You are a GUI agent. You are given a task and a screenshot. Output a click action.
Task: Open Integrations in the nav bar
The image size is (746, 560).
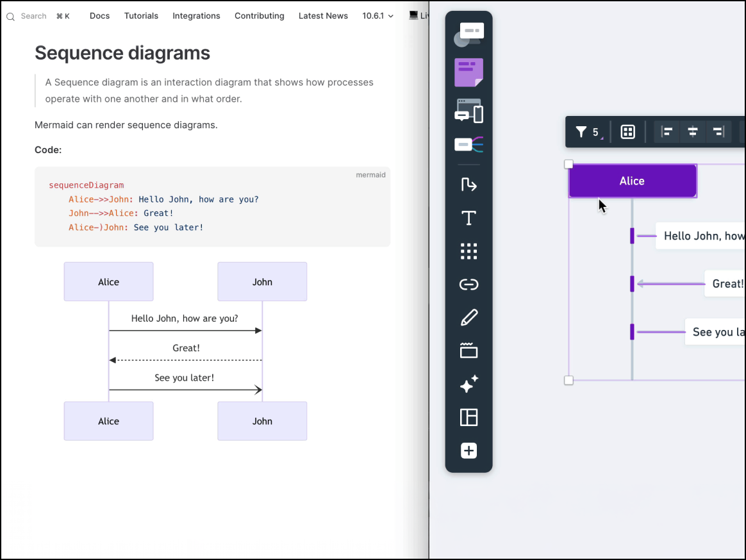tap(196, 16)
